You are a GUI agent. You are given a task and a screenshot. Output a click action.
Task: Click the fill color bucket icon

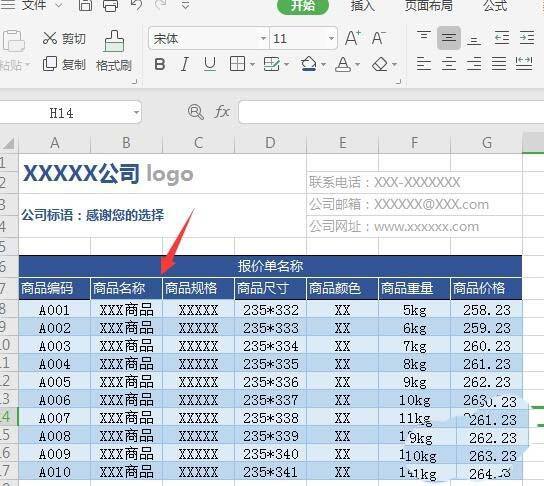coord(308,64)
